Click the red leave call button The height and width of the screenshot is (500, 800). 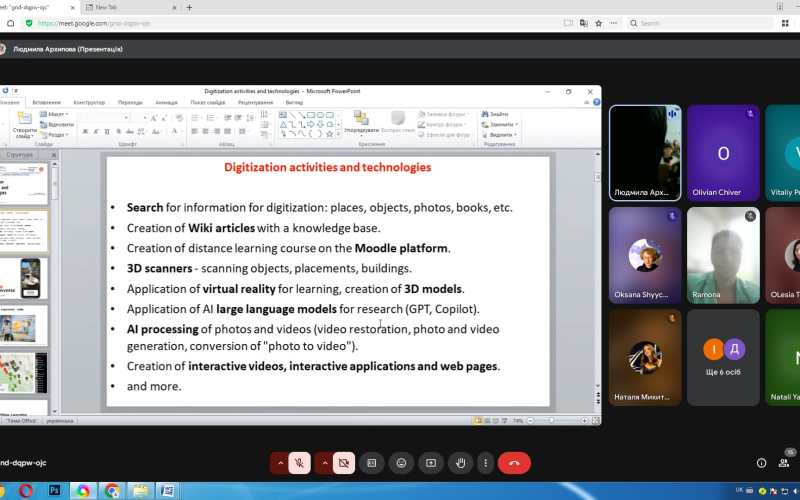pyautogui.click(x=514, y=463)
